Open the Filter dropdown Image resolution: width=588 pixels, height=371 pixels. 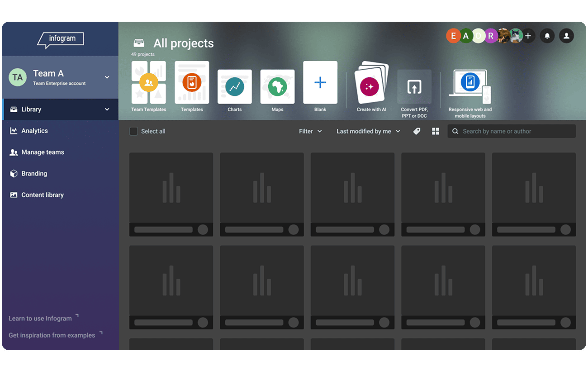click(x=310, y=131)
